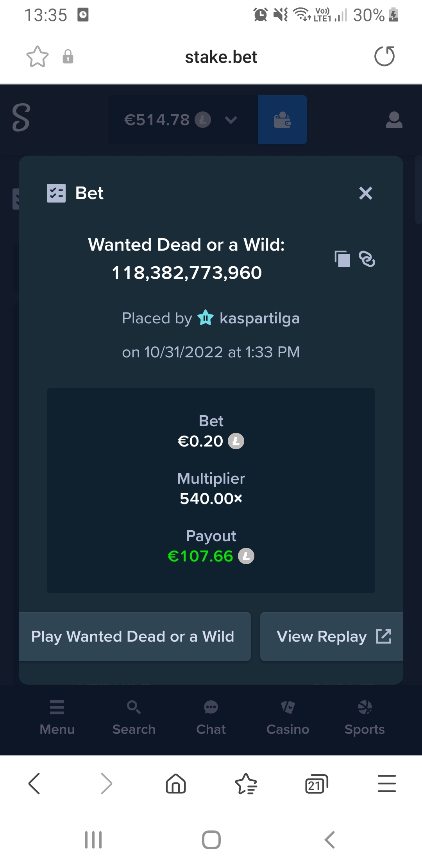Screen dimensions: 422x868
Task: Open the browser bookmarks list
Action: point(246,784)
